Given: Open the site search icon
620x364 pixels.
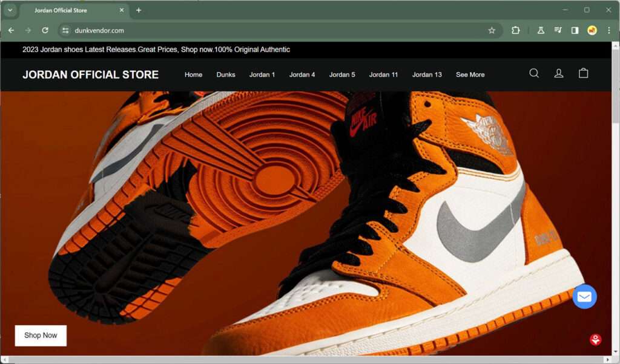Looking at the screenshot, I should (x=534, y=73).
